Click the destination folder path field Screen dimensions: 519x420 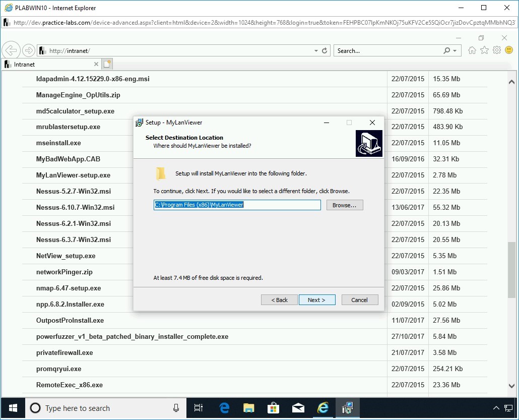pos(237,205)
